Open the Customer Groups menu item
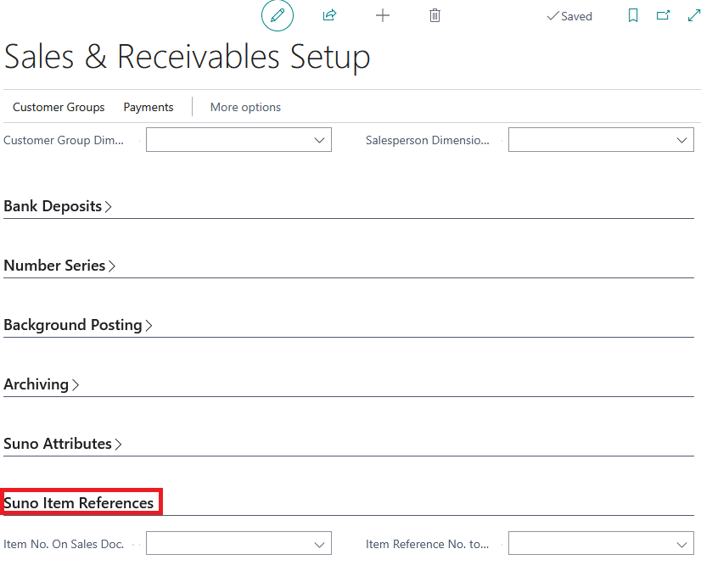 coord(59,107)
